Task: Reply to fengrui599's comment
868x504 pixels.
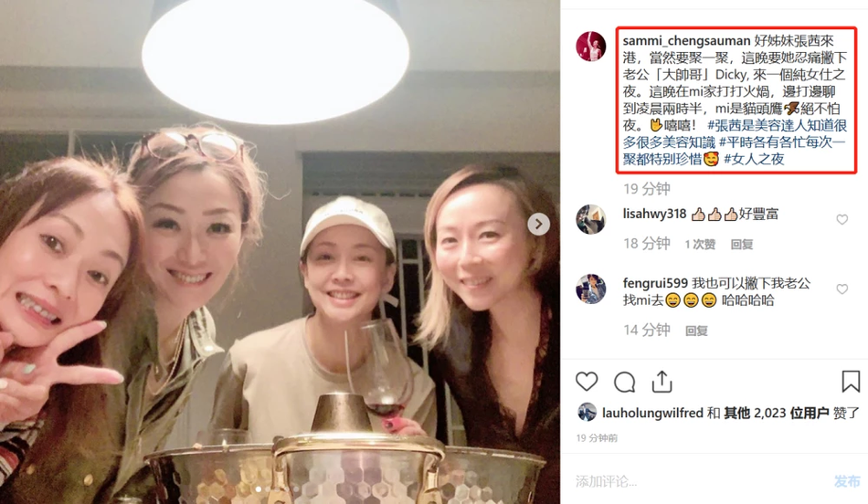Action: (x=696, y=331)
